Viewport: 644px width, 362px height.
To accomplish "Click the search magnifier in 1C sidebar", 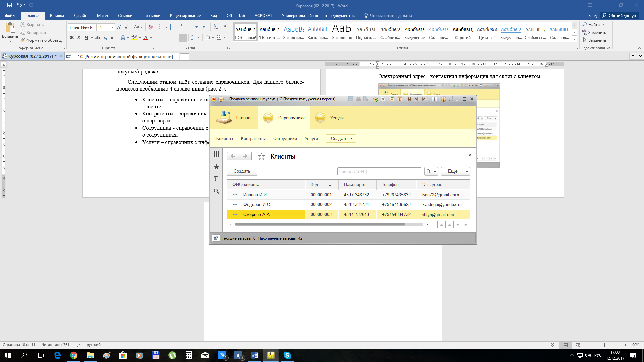I will 216,191.
